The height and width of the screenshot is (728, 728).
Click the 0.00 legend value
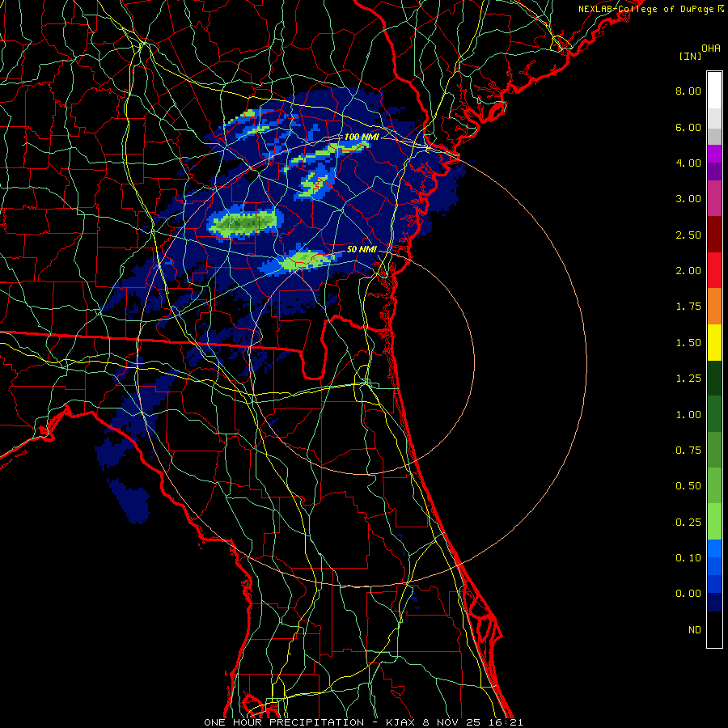tap(688, 594)
